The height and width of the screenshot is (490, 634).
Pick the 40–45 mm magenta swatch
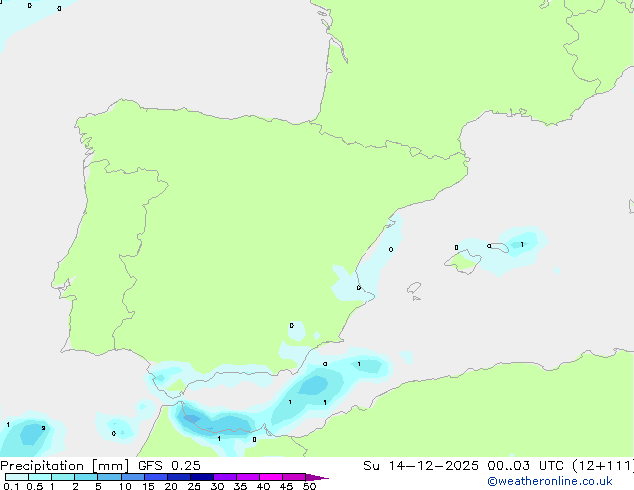click(271, 477)
